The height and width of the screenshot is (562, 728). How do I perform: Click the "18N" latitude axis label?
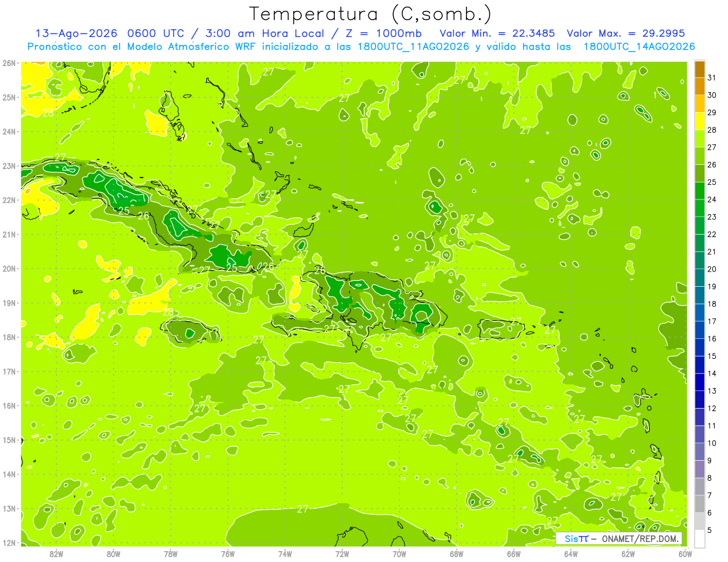9,337
